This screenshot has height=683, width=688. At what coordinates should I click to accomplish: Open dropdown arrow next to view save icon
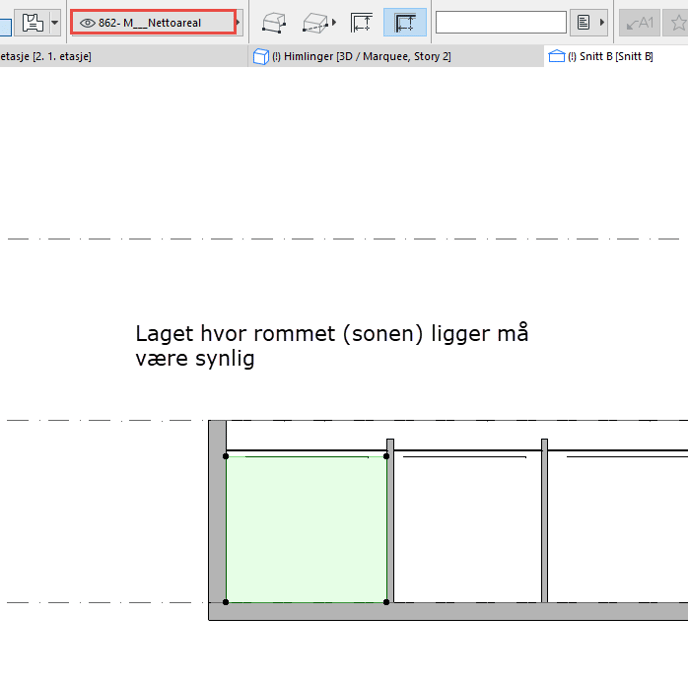click(x=55, y=22)
